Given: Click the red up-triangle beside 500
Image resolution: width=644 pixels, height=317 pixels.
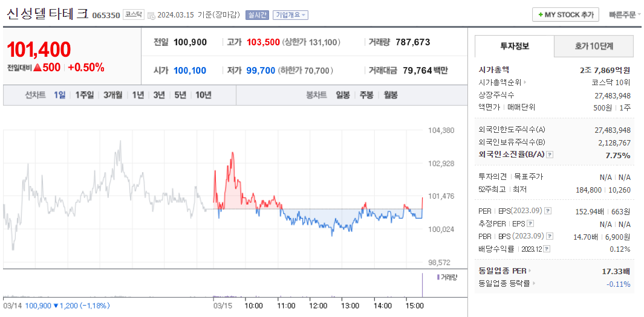Looking at the screenshot, I should point(37,68).
